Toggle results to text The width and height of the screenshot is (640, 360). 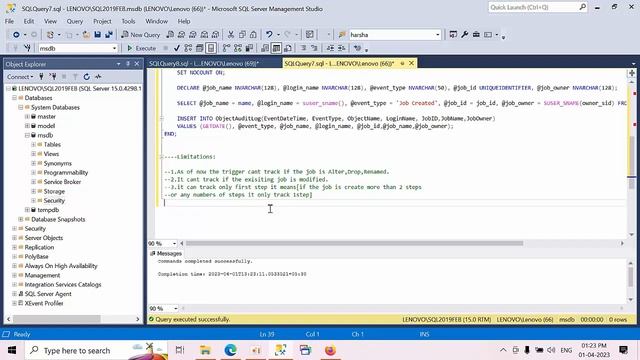pos(265,48)
